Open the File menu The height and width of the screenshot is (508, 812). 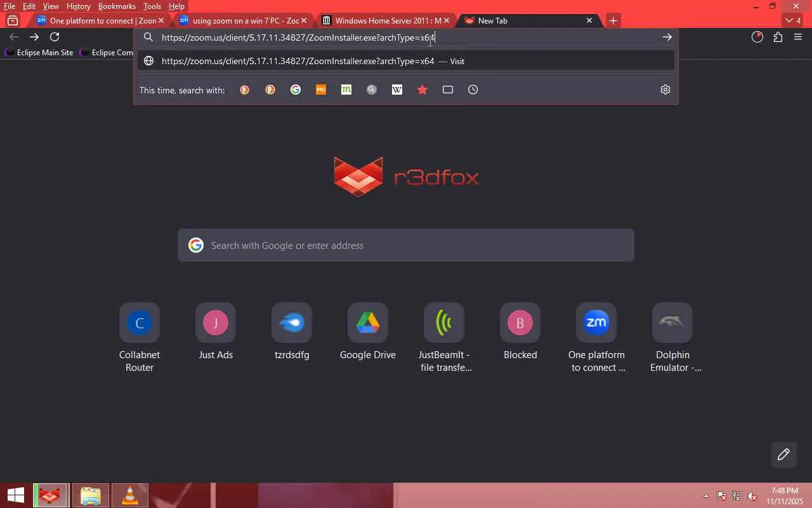(10, 6)
